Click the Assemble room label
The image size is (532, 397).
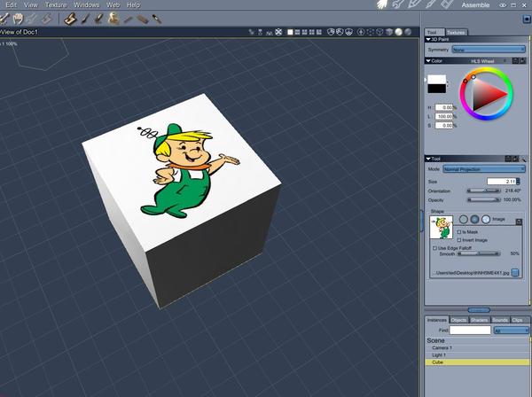(x=475, y=5)
